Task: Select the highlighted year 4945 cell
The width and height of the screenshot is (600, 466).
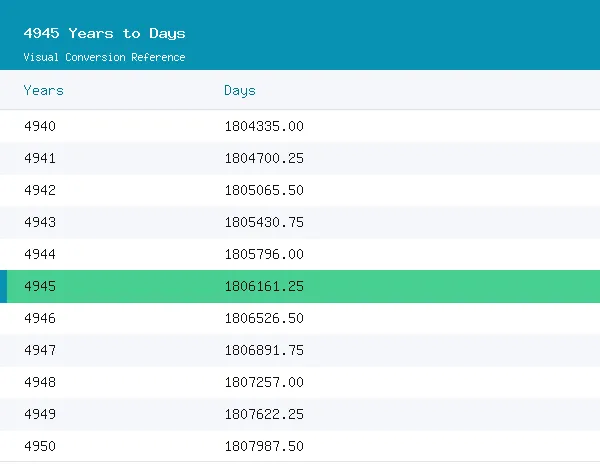Action: [40, 286]
